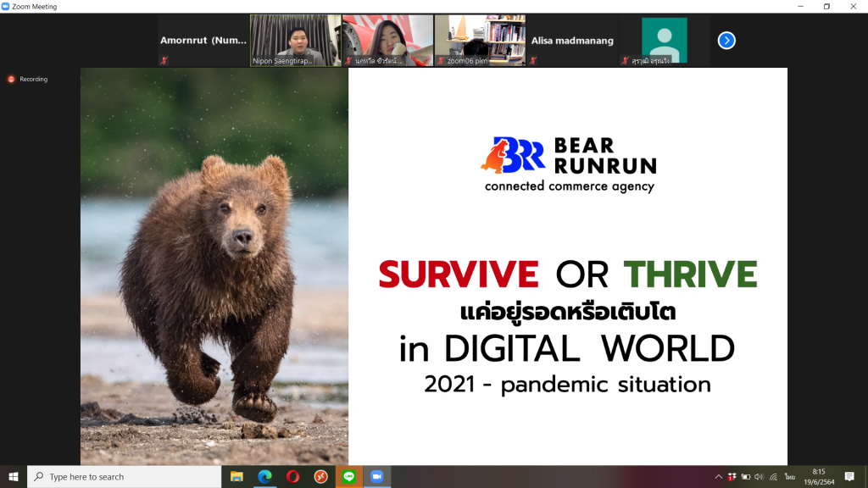Expand the hidden system tray icons
This screenshot has height=488, width=868.
[x=719, y=477]
